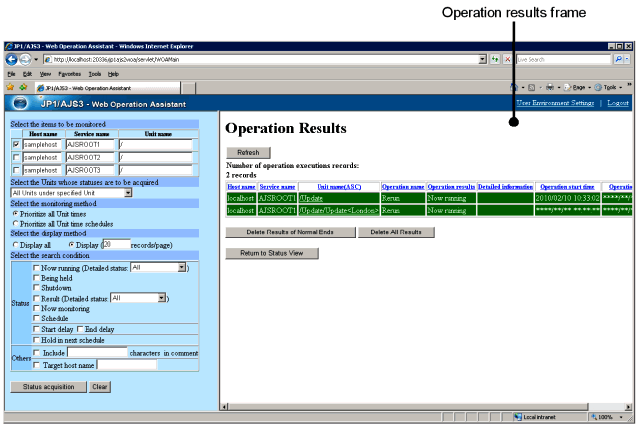Click the Status acquisition button
Screen dimensions: 637x426
[x=46, y=386]
